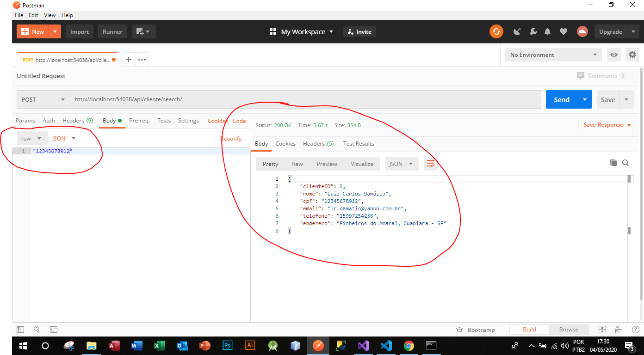This screenshot has height=355, width=644.
Task: Switch to request Params tab
Action: click(25, 120)
